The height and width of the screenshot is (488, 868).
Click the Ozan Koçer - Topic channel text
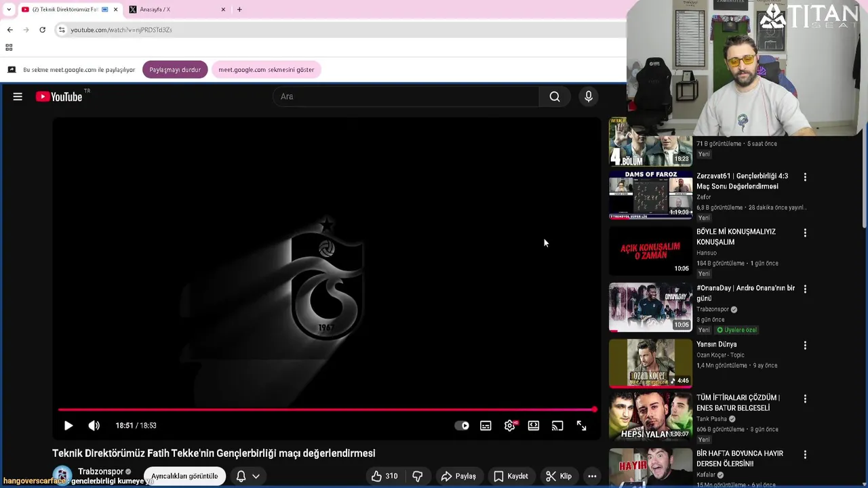(720, 355)
